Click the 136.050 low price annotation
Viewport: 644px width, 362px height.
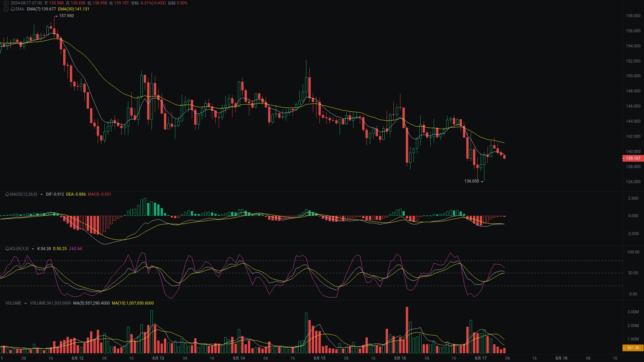(472, 181)
